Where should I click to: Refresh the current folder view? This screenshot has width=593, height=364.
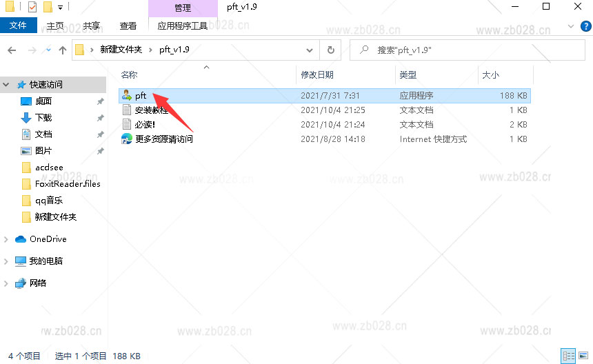pos(330,50)
